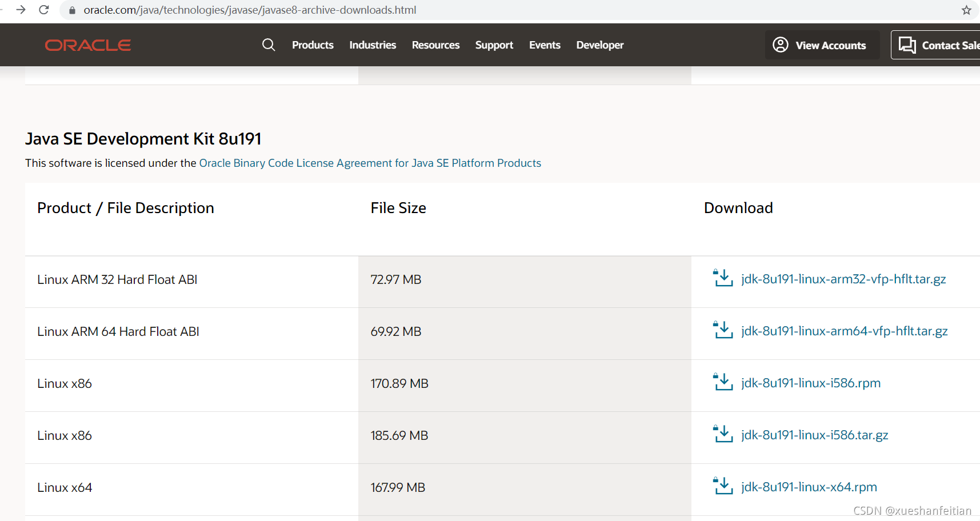Click download icon for arm64-vfp-hflt.tar.gz
The width and height of the screenshot is (980, 521).
[x=723, y=330]
